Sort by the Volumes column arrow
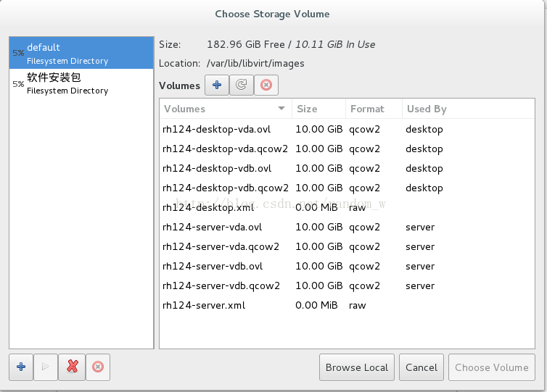 (281, 109)
